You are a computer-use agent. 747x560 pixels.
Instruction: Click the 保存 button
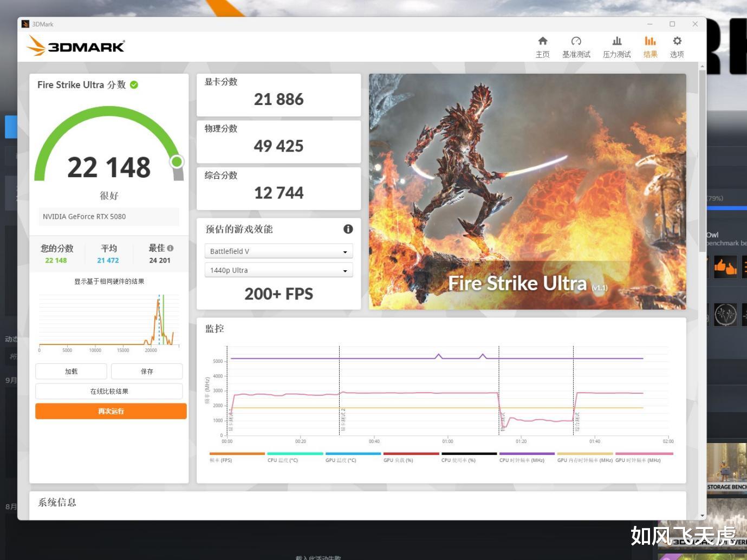(x=147, y=372)
